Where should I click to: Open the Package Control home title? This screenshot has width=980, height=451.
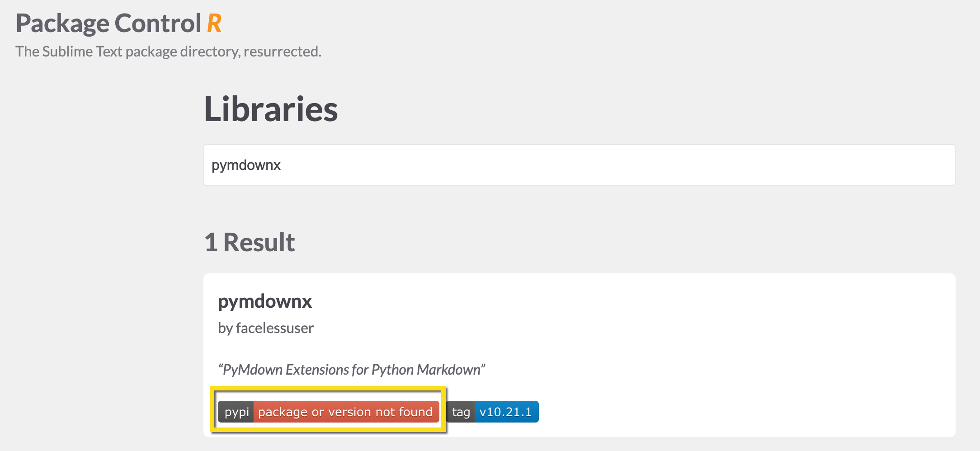pyautogui.click(x=108, y=23)
